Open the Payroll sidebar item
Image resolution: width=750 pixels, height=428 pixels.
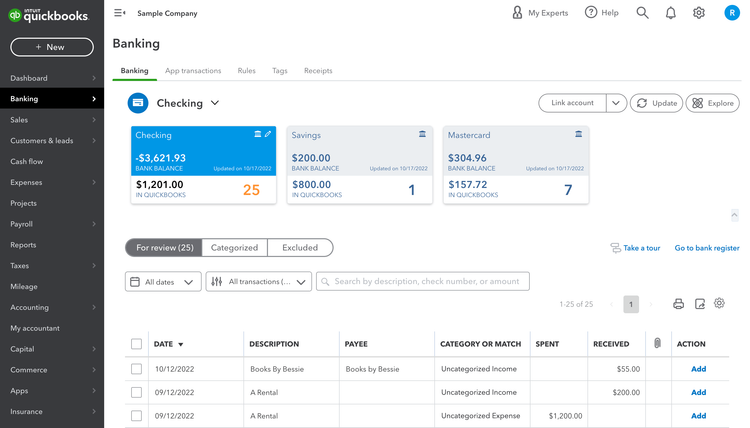(x=52, y=224)
